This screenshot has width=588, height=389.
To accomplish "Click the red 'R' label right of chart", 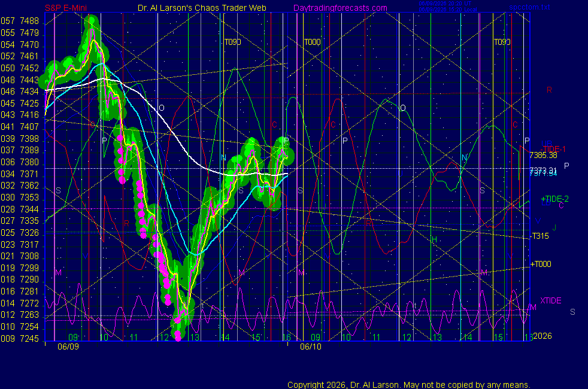I will pyautogui.click(x=549, y=90).
